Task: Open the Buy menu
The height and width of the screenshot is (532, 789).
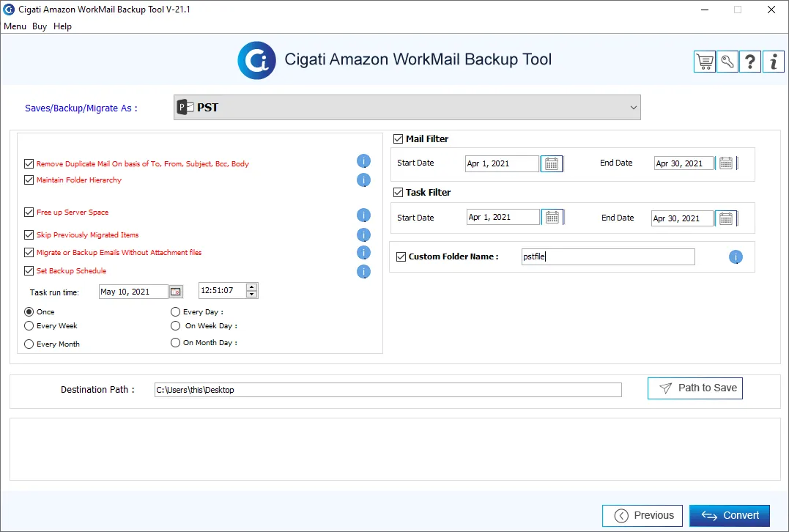Action: click(40, 26)
